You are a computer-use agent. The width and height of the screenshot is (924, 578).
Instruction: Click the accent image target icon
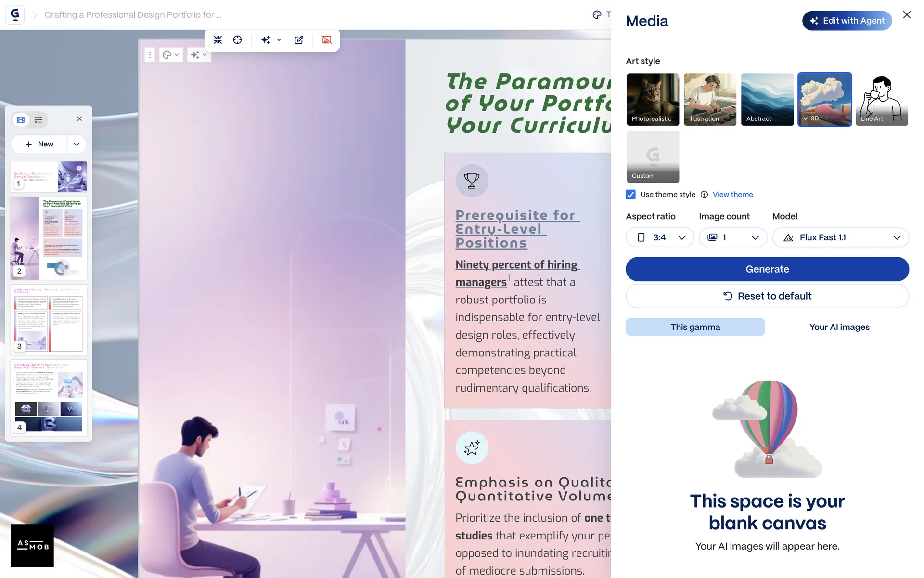pos(237,40)
